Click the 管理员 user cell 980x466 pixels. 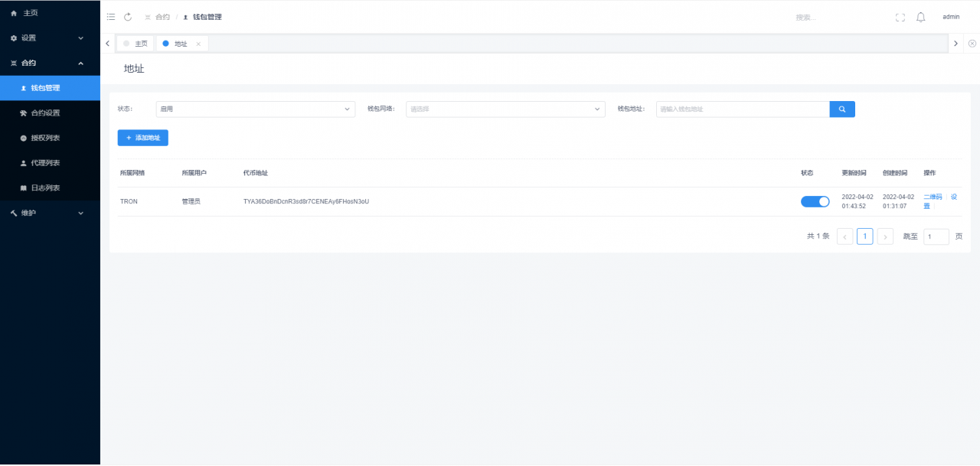point(191,202)
